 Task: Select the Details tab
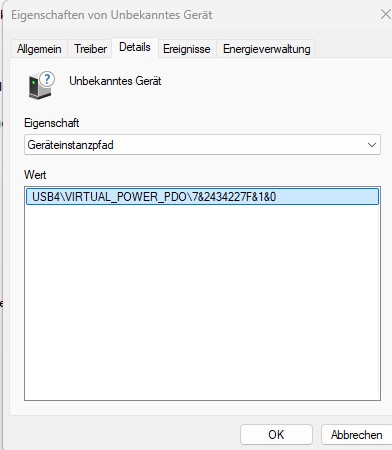[135, 47]
